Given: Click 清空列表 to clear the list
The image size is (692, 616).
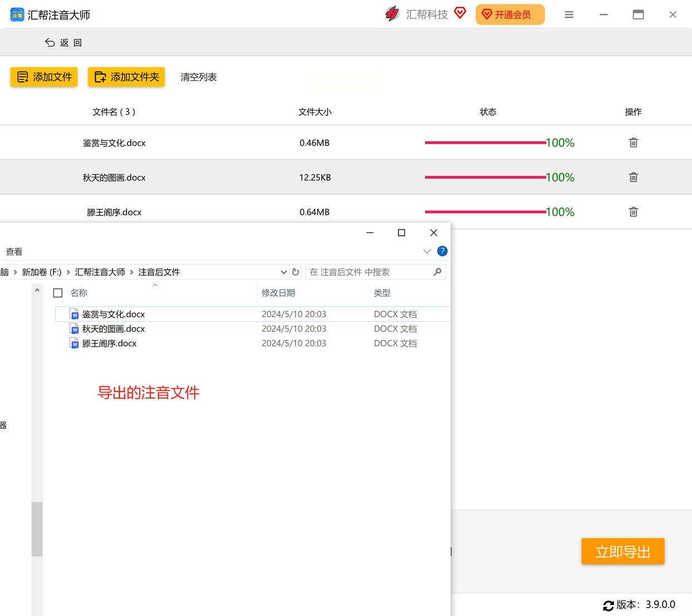Looking at the screenshot, I should (198, 77).
